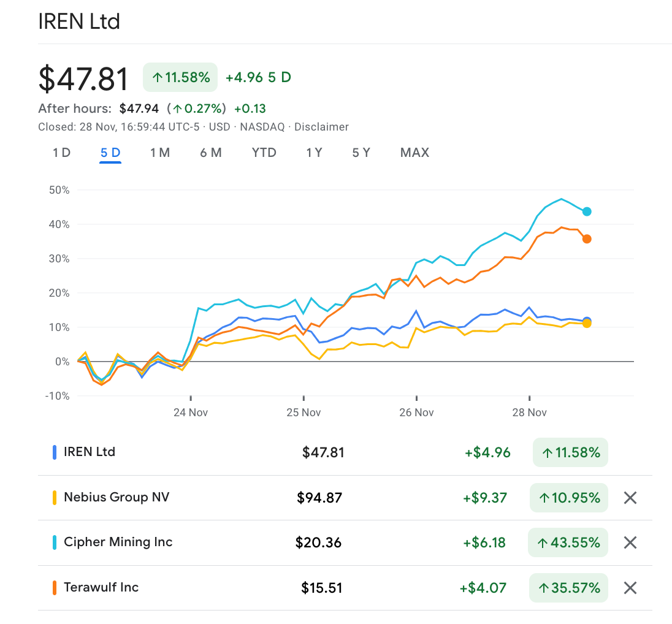The image size is (672, 624).
Task: Select the YTD range tab
Action: (x=264, y=153)
